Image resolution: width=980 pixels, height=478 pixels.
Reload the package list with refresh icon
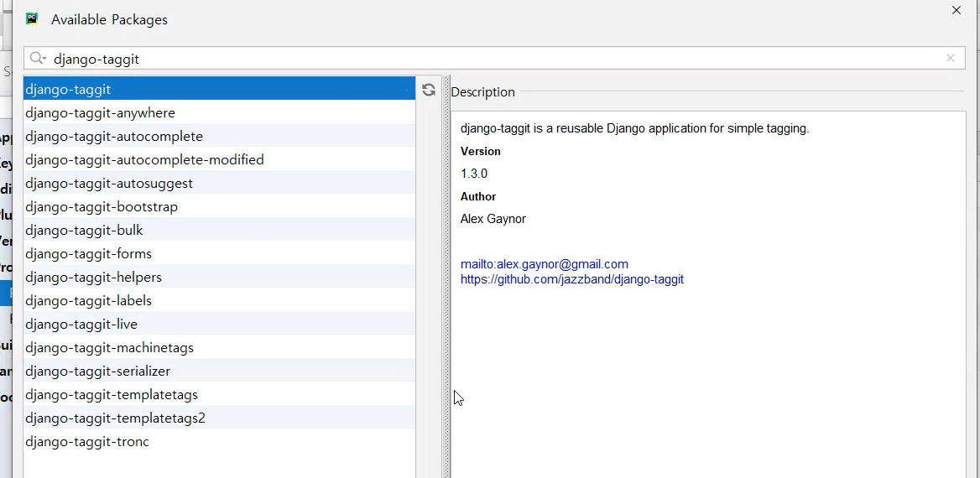[428, 90]
